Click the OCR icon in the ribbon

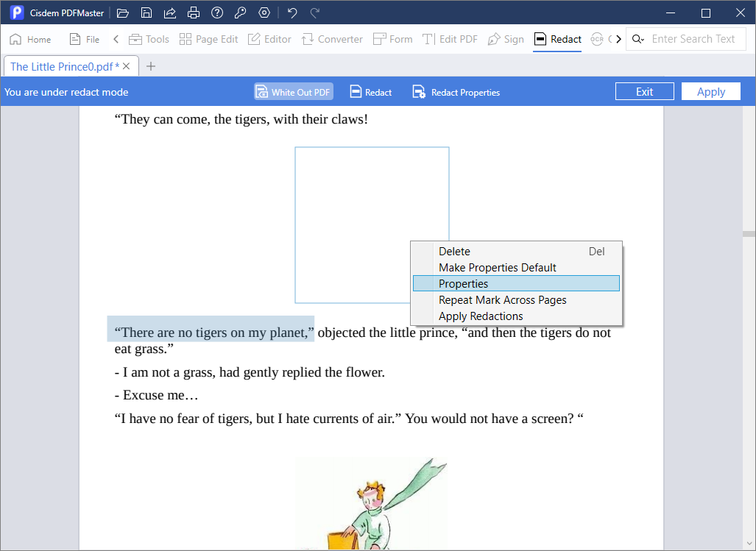point(597,39)
